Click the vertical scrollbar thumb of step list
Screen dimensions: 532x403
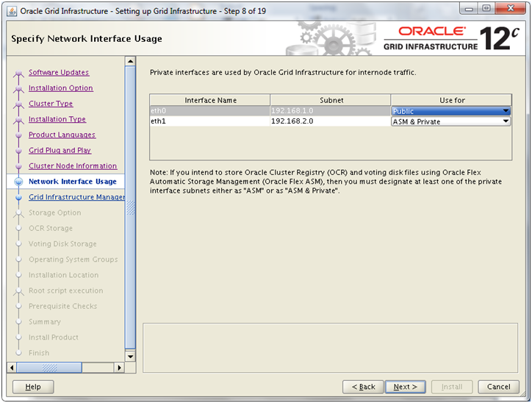point(131,208)
